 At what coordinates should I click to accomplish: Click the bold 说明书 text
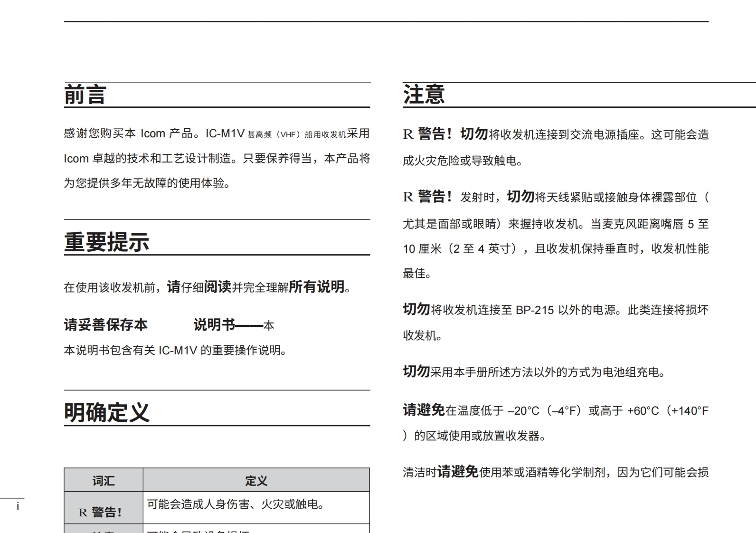click(214, 325)
